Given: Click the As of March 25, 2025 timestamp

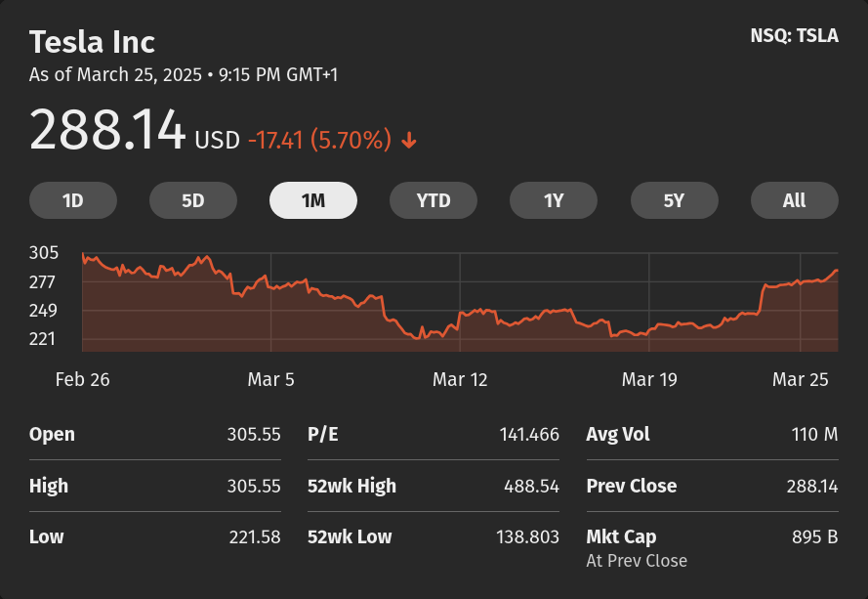Looking at the screenshot, I should [184, 74].
